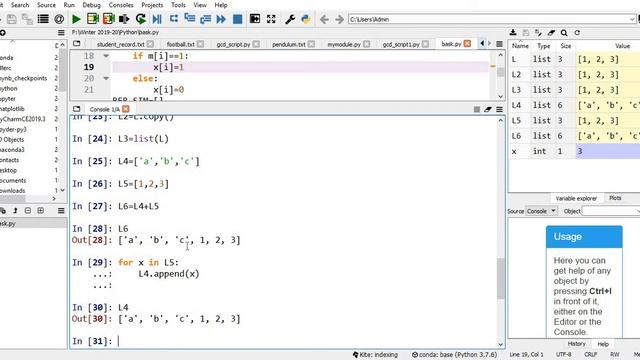The image size is (640, 360).
Task: Click the console vertical scrollbar thumb
Action: pyautogui.click(x=500, y=279)
